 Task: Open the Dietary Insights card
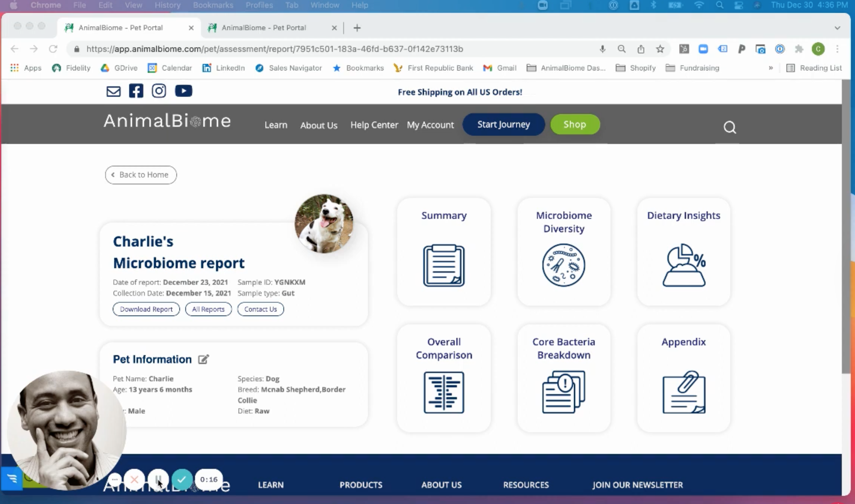[x=684, y=252]
